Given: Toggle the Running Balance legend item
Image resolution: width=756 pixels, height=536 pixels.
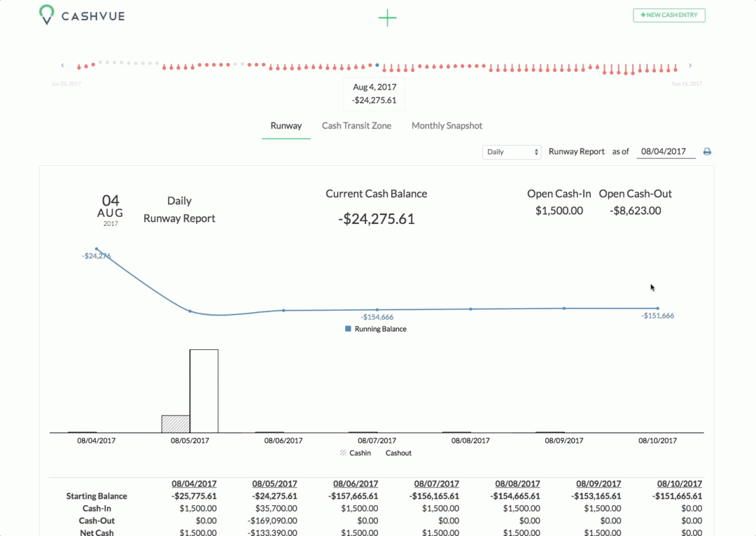Looking at the screenshot, I should pyautogui.click(x=375, y=329).
